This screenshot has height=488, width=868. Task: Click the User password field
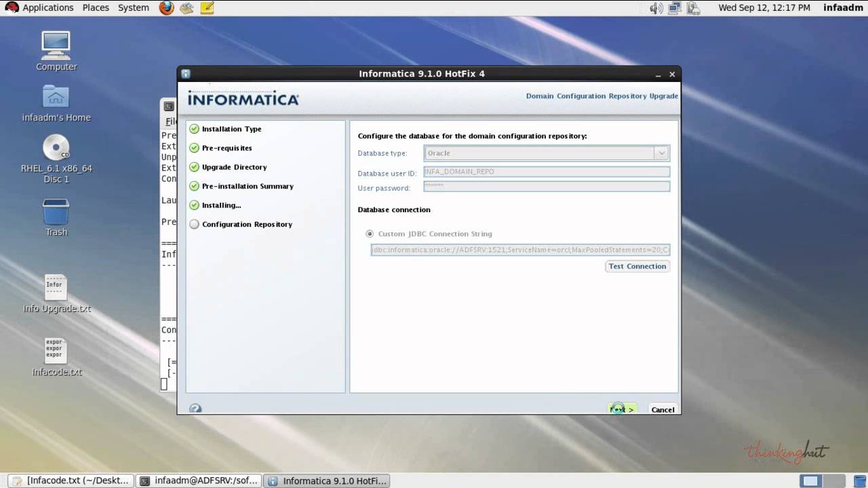click(547, 186)
